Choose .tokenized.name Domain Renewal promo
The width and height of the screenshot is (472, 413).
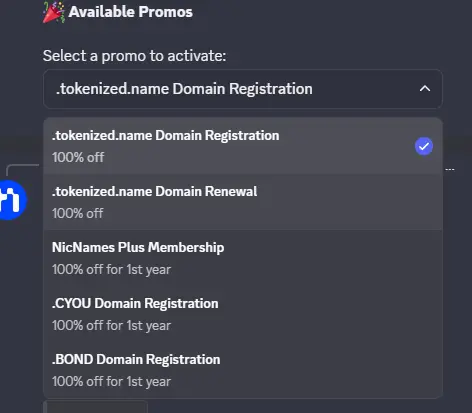(243, 202)
